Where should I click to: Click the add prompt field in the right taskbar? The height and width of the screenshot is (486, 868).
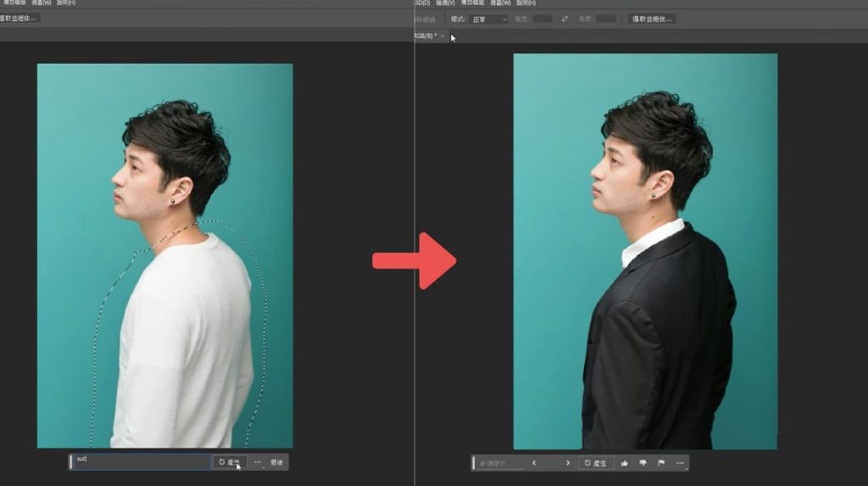499,463
